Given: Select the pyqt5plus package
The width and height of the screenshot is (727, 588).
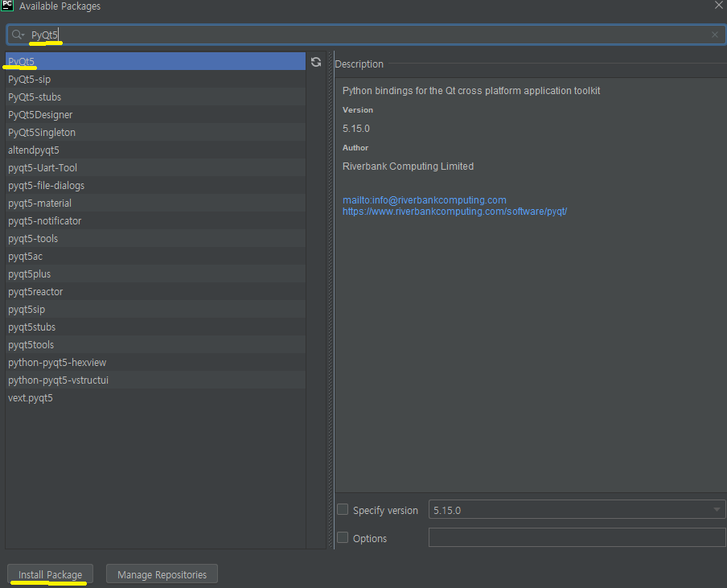Looking at the screenshot, I should (x=155, y=273).
